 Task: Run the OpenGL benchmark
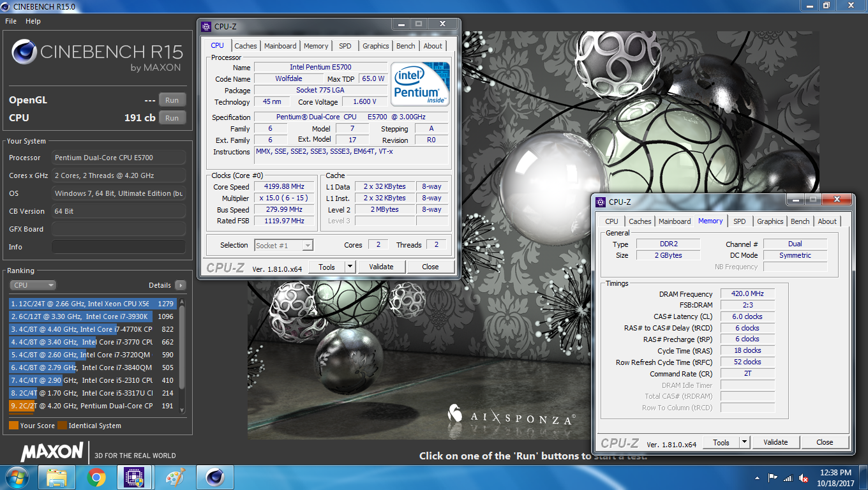point(172,100)
